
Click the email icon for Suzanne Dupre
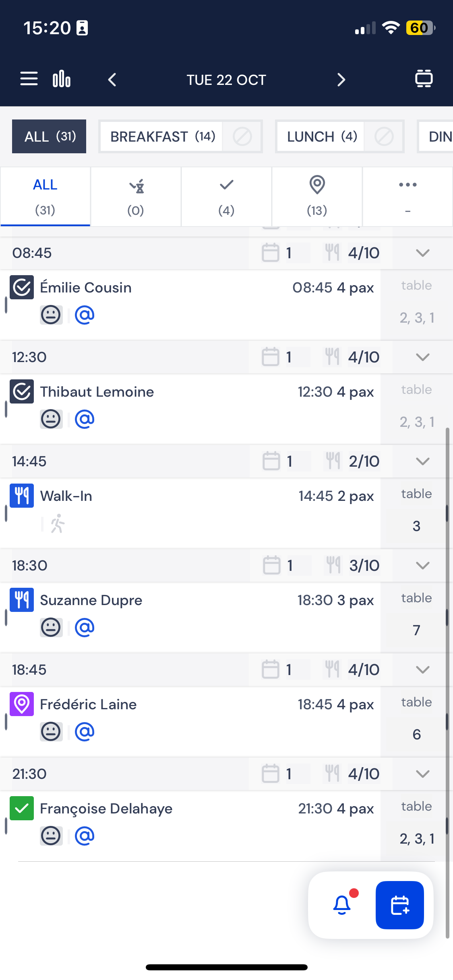point(85,627)
